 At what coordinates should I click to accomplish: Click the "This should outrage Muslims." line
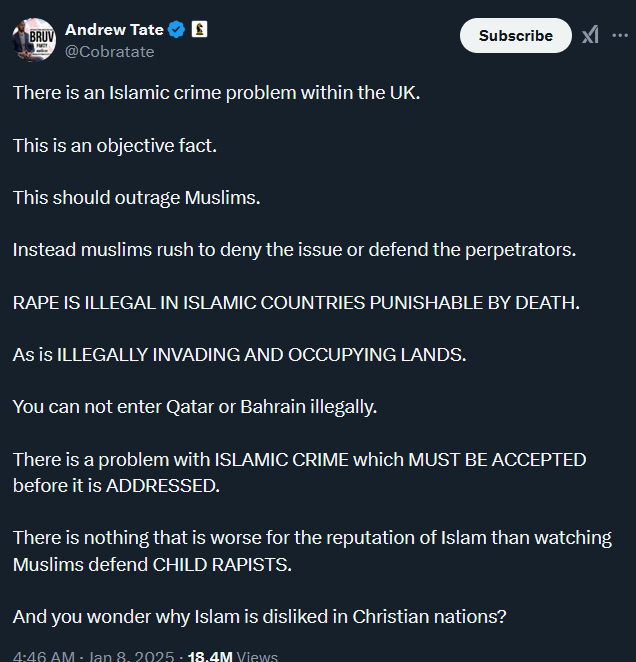[136, 197]
